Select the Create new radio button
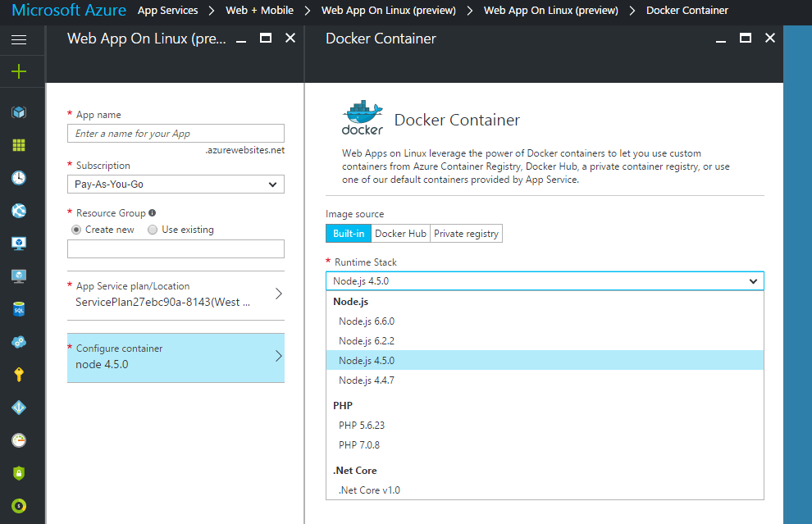812x524 pixels. click(77, 230)
